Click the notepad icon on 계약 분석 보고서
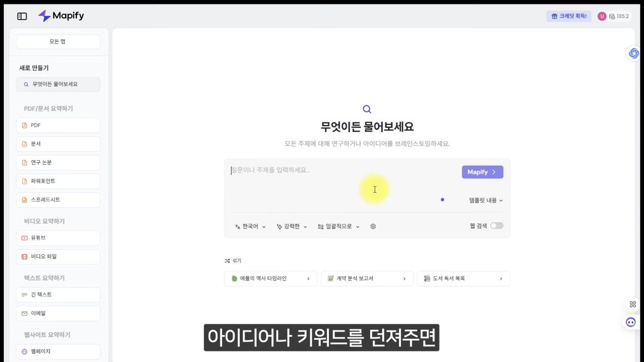The width and height of the screenshot is (644, 362). click(331, 279)
